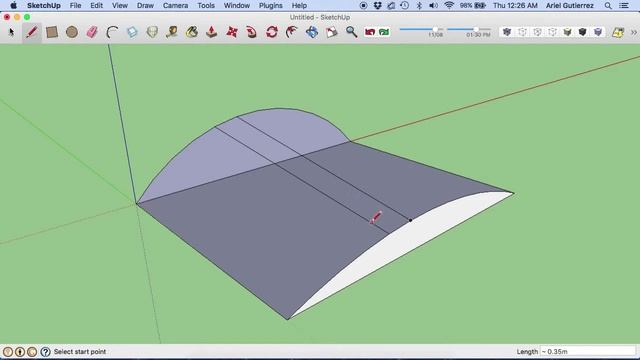
Task: Click the battery status showing 98%
Action: 473,6
